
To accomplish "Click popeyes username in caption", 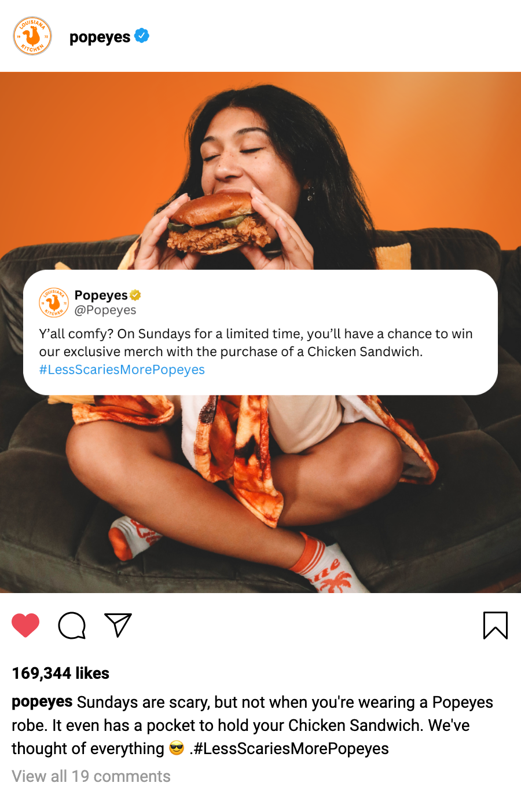I will (x=42, y=702).
